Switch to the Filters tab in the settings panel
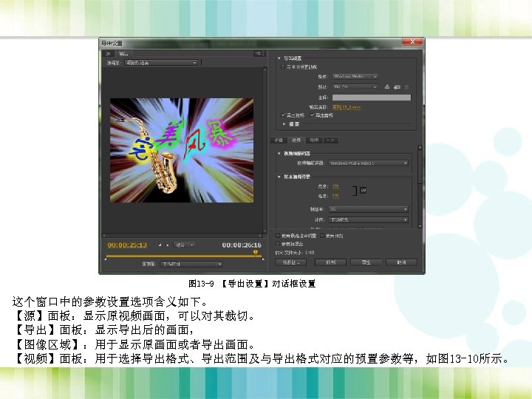The height and width of the screenshot is (399, 532). coord(279,140)
